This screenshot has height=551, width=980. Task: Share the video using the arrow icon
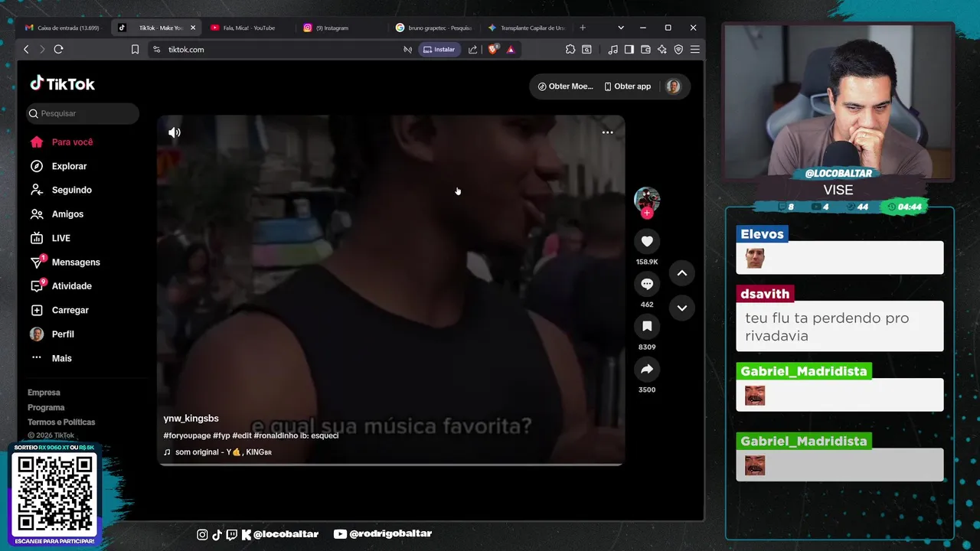click(647, 370)
